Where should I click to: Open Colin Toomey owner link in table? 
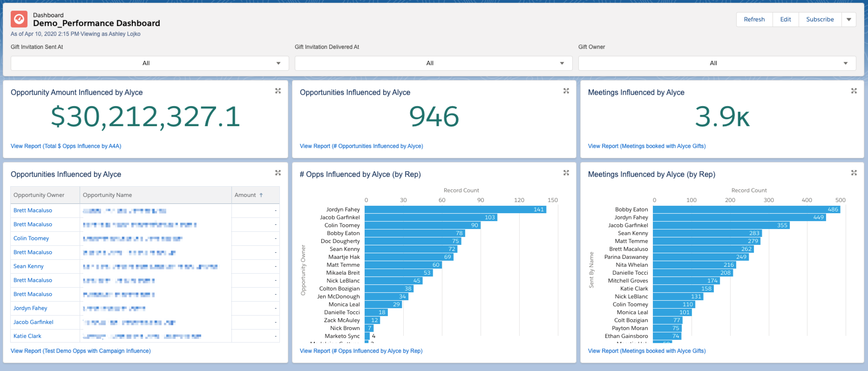coord(31,238)
